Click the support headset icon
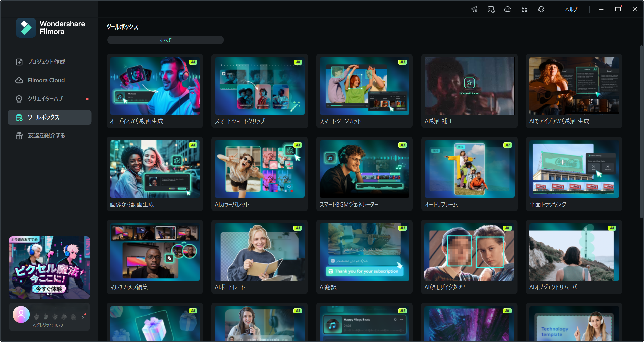 point(541,9)
